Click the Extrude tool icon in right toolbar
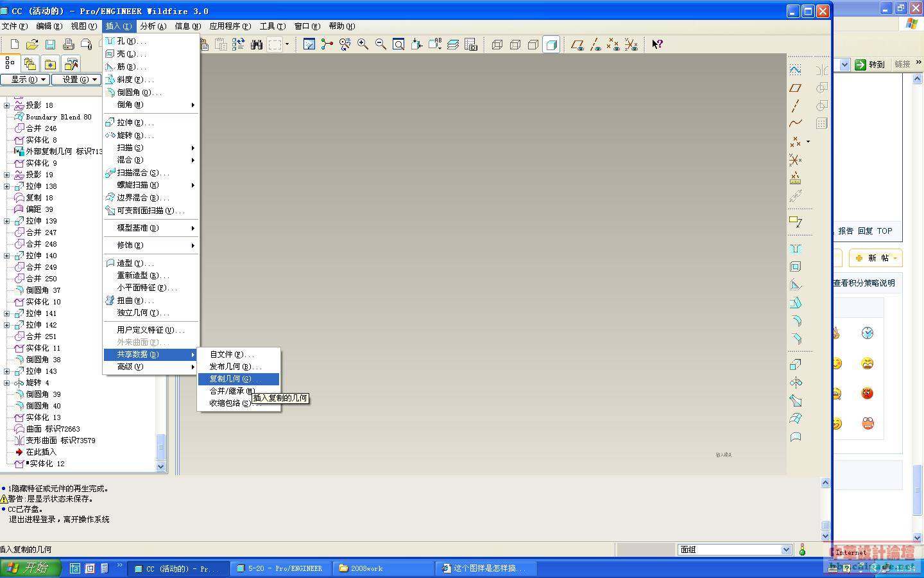This screenshot has width=924, height=578. pos(796,365)
